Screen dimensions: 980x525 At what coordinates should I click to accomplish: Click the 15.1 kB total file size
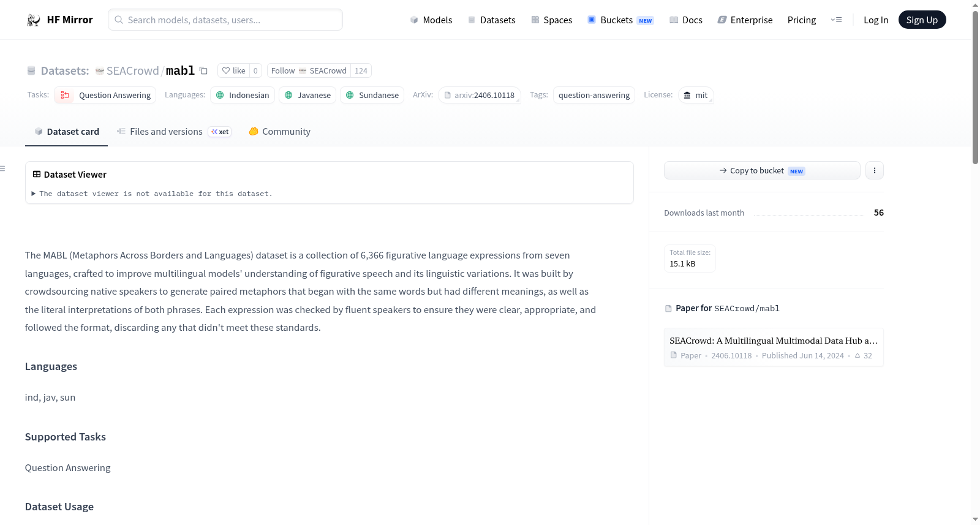[682, 264]
